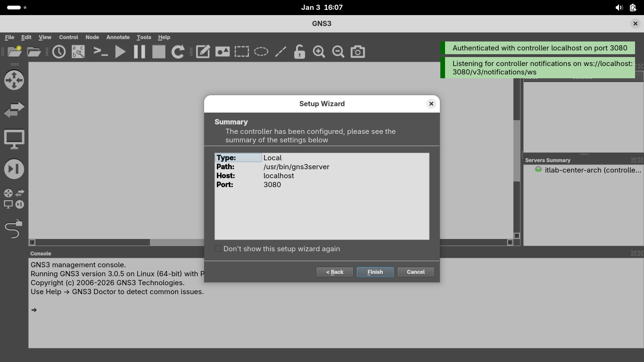Click the Finish button
The width and height of the screenshot is (644, 362).
pyautogui.click(x=375, y=272)
